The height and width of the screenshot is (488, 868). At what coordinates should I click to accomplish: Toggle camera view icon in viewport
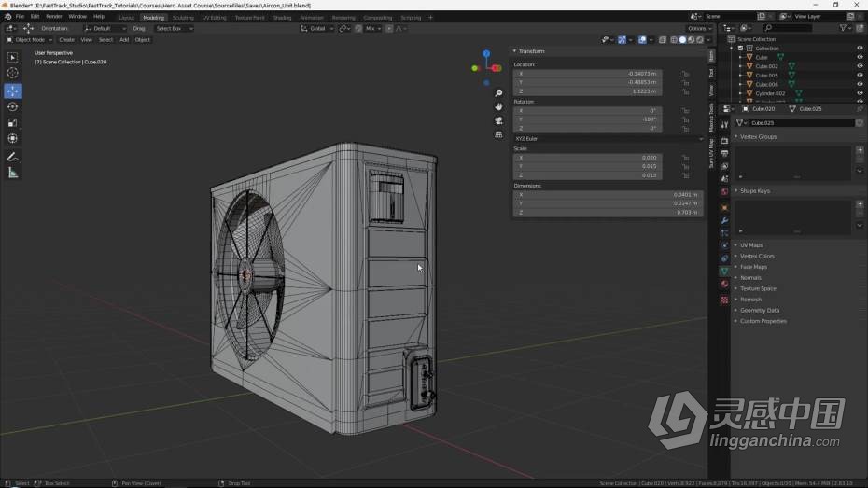[498, 120]
